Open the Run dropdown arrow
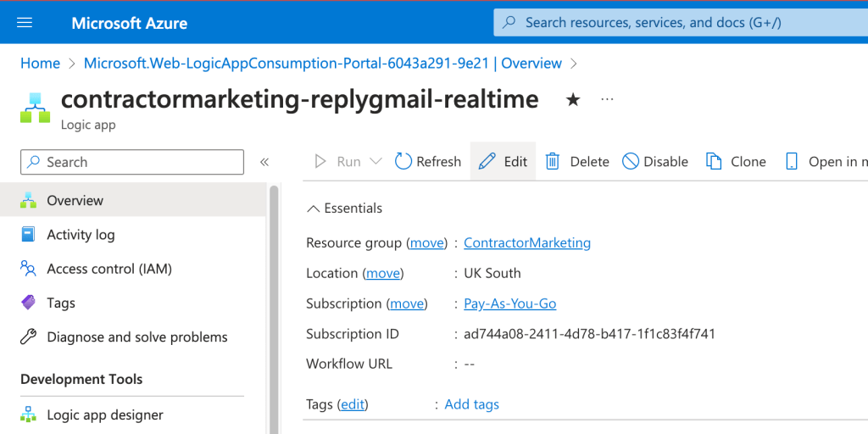The height and width of the screenshot is (434, 868). pos(376,162)
